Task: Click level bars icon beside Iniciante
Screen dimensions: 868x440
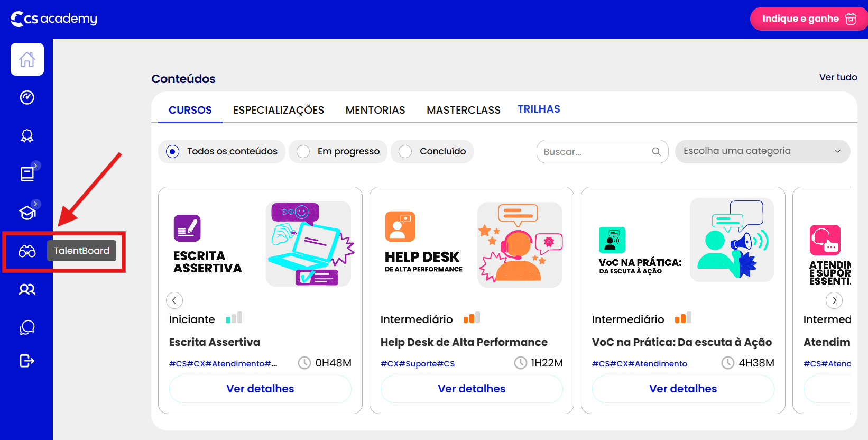Action: tap(234, 318)
